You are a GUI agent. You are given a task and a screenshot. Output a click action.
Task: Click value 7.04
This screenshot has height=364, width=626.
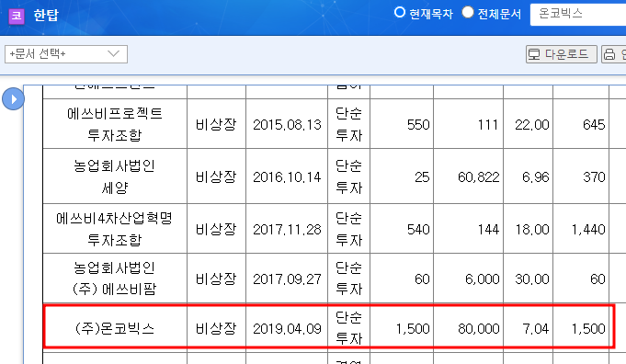536,328
